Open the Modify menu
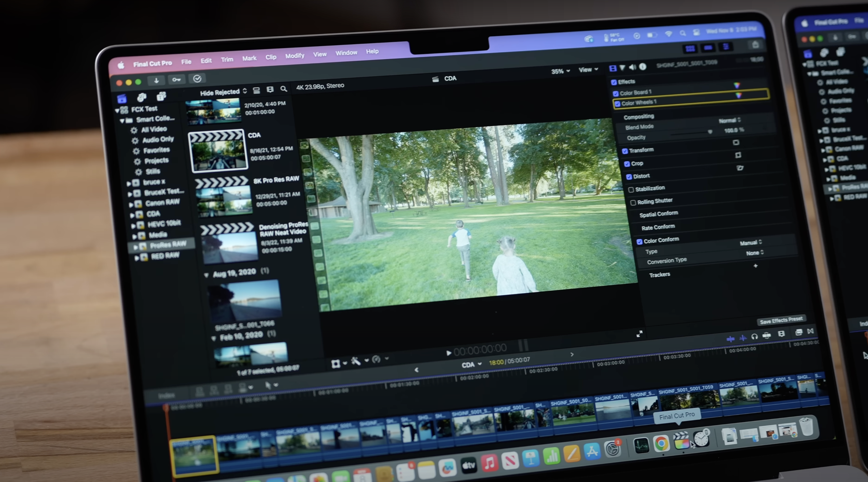Image resolution: width=868 pixels, height=482 pixels. click(295, 56)
